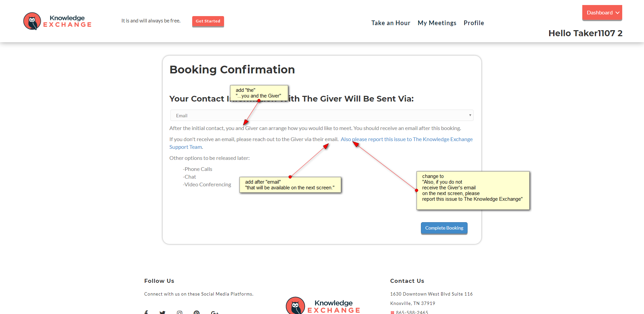
Task: Open the Facebook social link
Action: click(146, 312)
